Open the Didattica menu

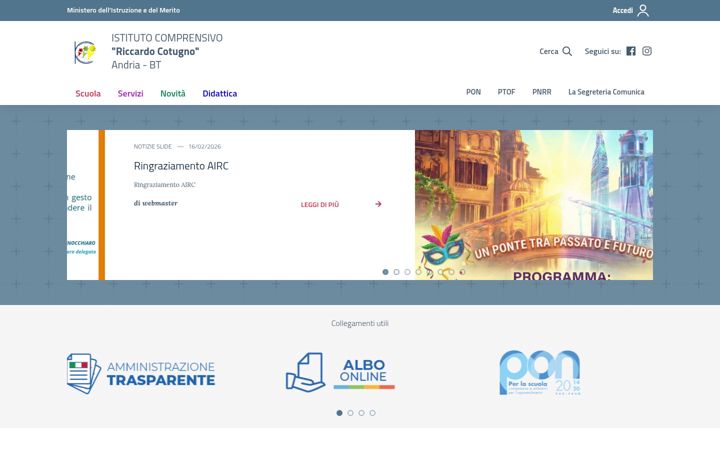[219, 93]
